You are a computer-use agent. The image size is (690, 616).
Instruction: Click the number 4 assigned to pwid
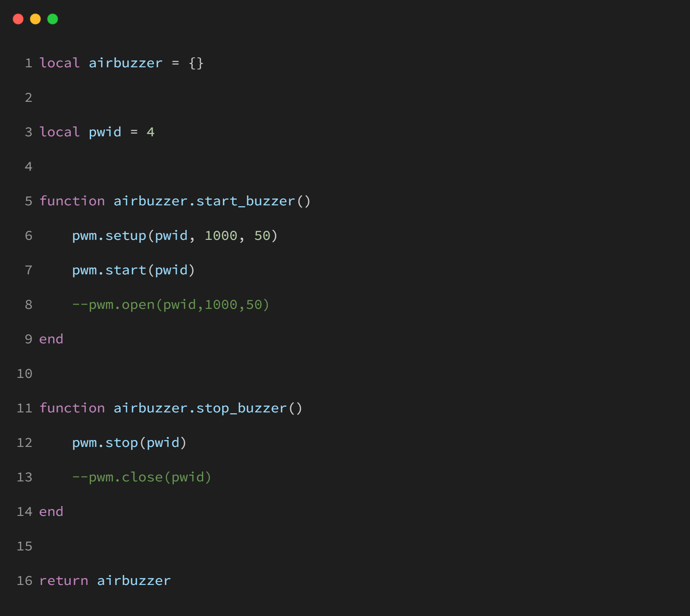[151, 132]
